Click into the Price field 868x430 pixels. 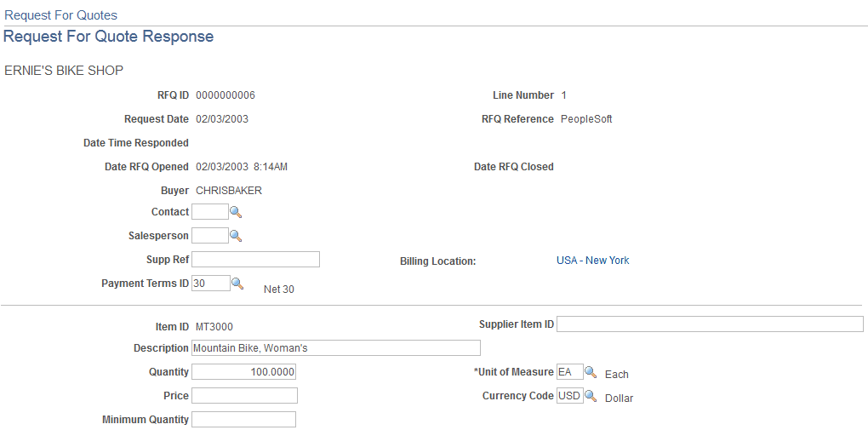(245, 396)
